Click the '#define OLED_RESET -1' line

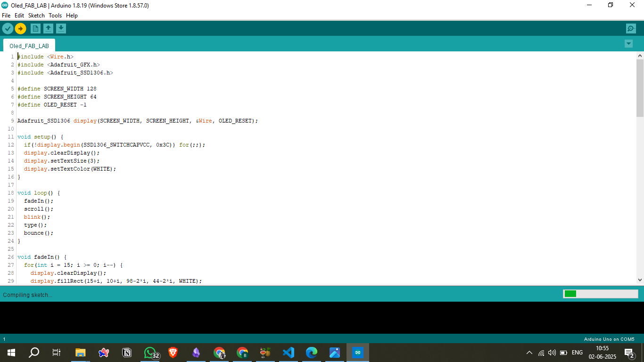52,105
